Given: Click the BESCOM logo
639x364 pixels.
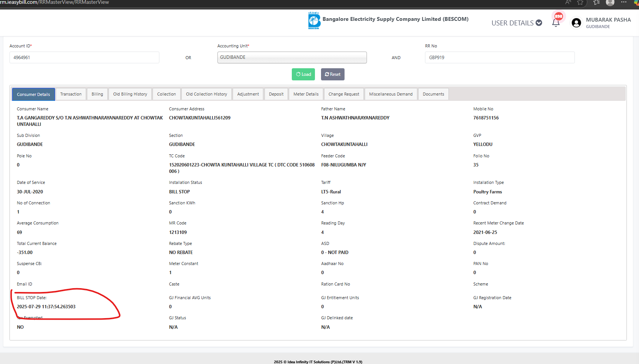Looking at the screenshot, I should [314, 20].
